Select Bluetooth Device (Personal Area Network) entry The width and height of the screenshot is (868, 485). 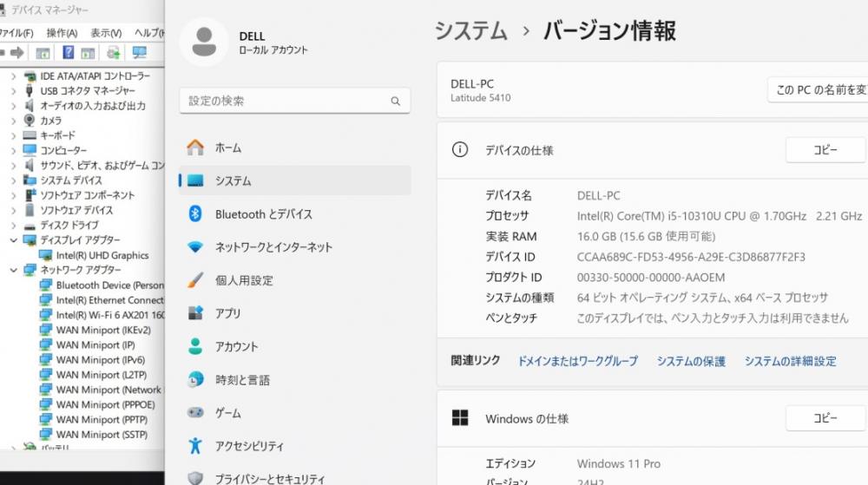110,285
